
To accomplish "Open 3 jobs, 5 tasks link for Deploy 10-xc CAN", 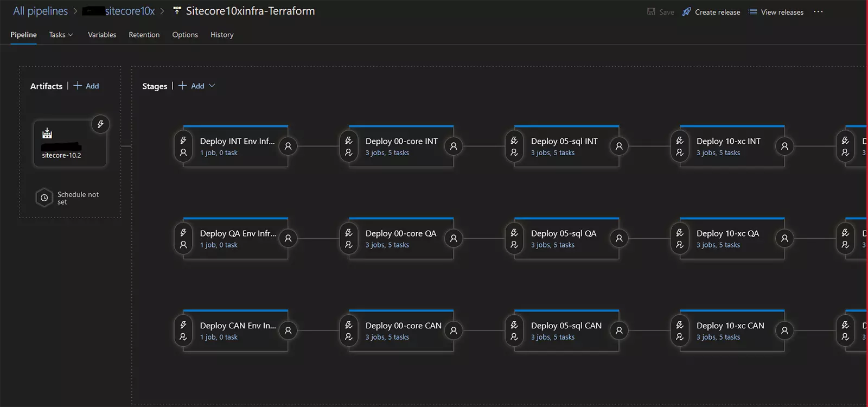I will pos(718,338).
